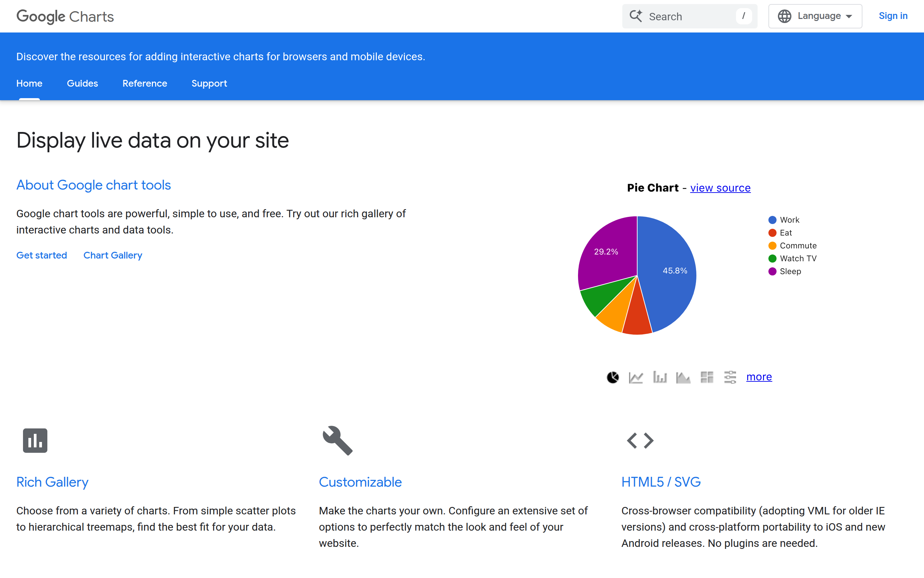Viewport: 924px width, 578px height.
Task: Open the Guides tab
Action: 82,83
